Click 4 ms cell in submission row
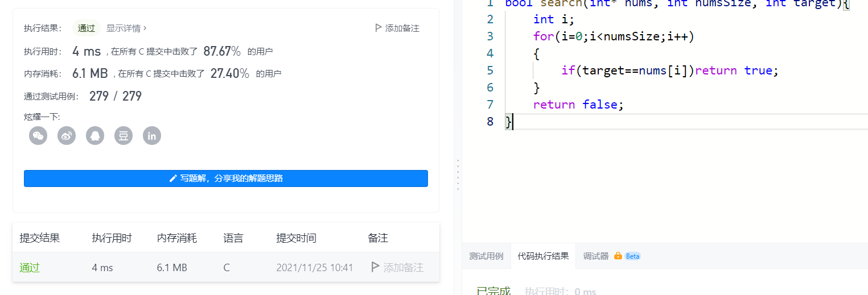The height and width of the screenshot is (295, 868). click(102, 268)
